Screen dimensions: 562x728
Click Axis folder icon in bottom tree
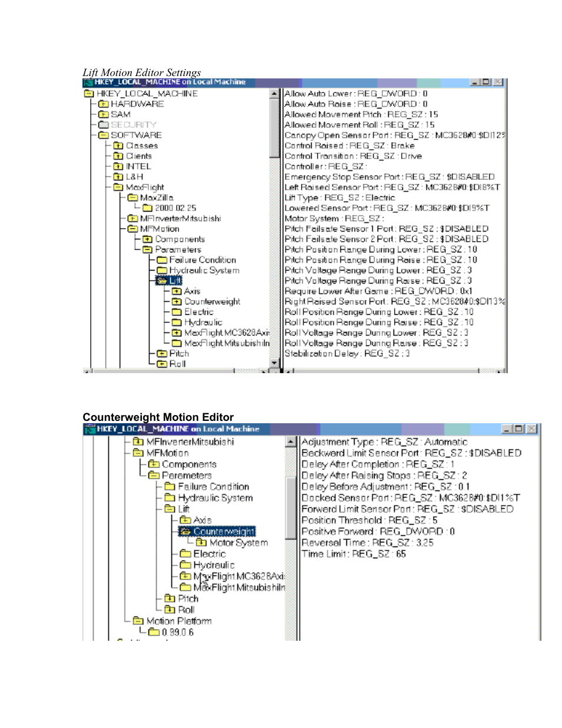(185, 520)
